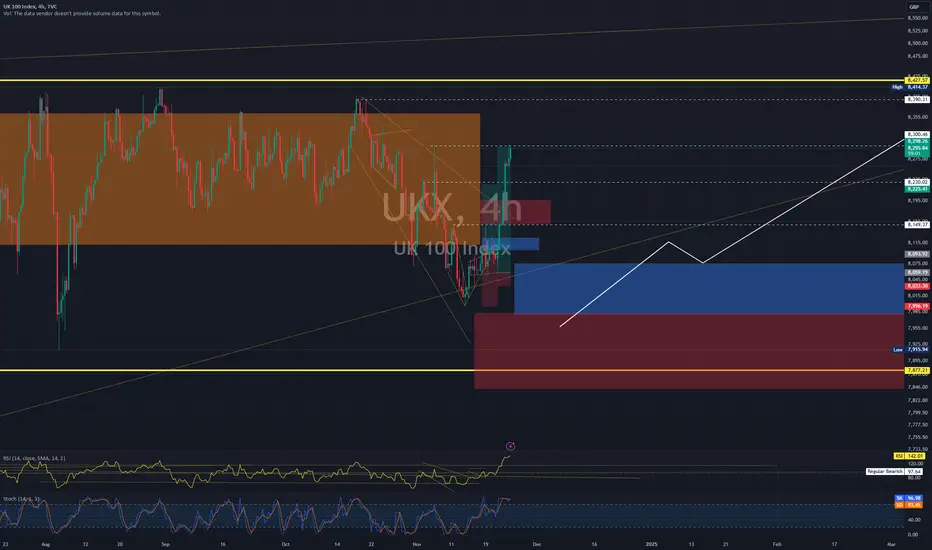The height and width of the screenshot is (550, 932).
Task: Click the Dec date on time axis
Action: coord(537,544)
